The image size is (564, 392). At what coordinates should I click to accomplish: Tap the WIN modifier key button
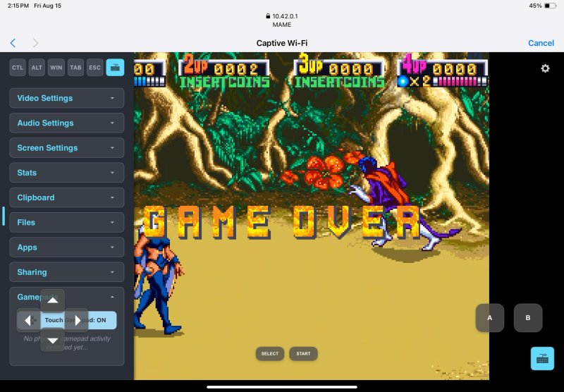[56, 68]
